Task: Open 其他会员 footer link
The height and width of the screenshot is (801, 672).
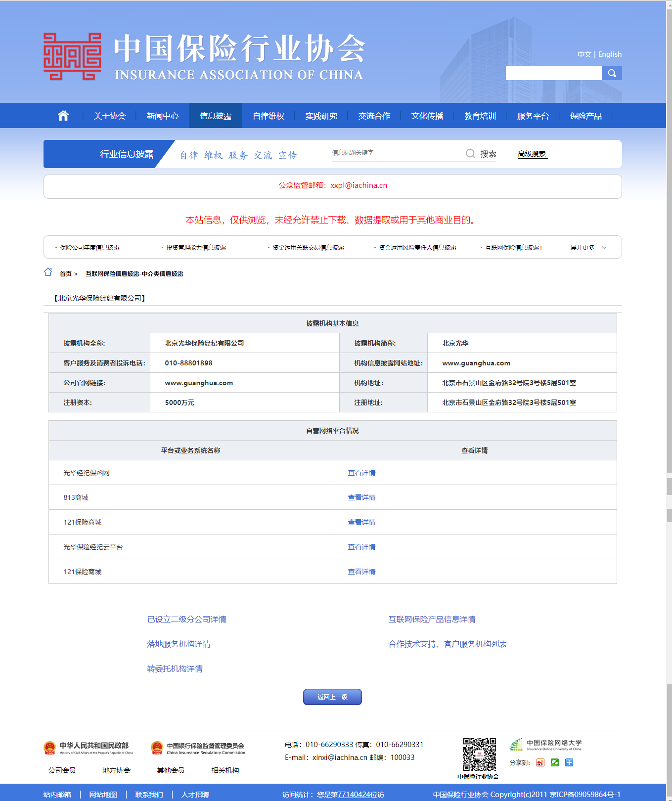Action: [171, 770]
